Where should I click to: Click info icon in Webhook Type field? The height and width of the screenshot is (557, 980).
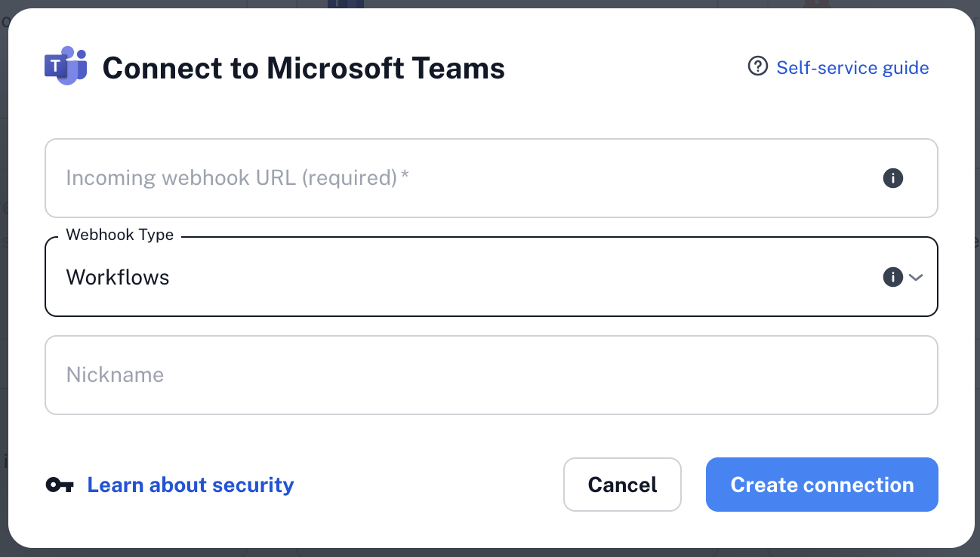[x=892, y=277]
